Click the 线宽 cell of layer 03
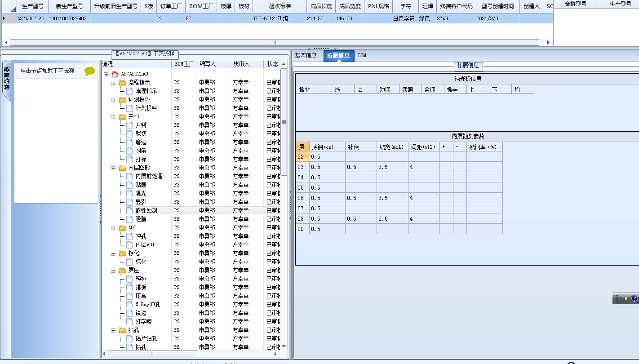Screen dimensions: 639x364 tap(392, 167)
